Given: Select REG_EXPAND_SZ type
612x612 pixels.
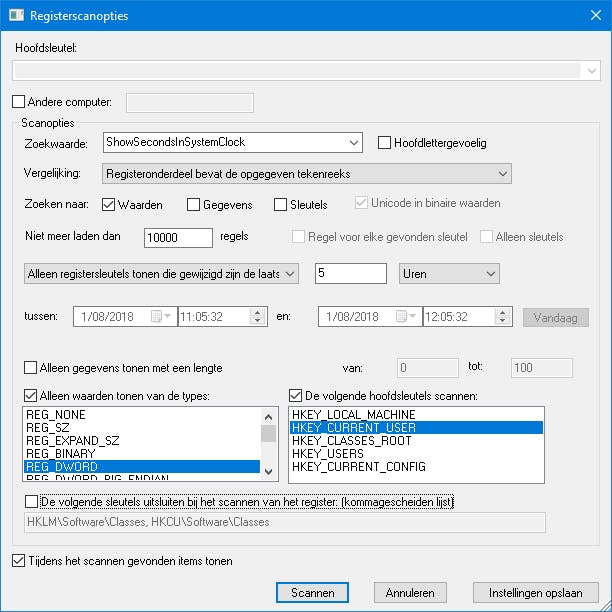Looking at the screenshot, I should 142,441.
